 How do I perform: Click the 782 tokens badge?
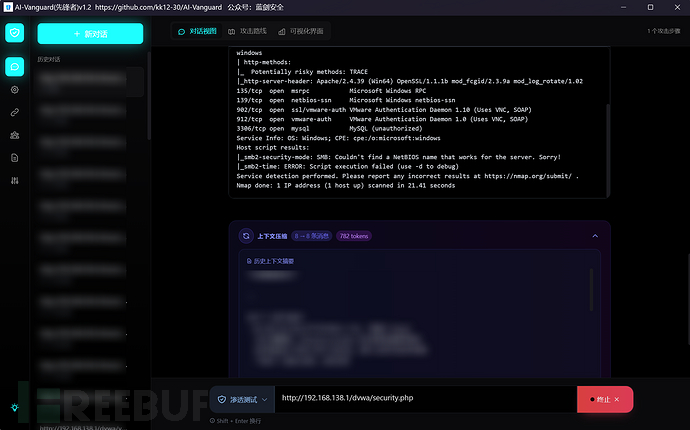(x=353, y=236)
